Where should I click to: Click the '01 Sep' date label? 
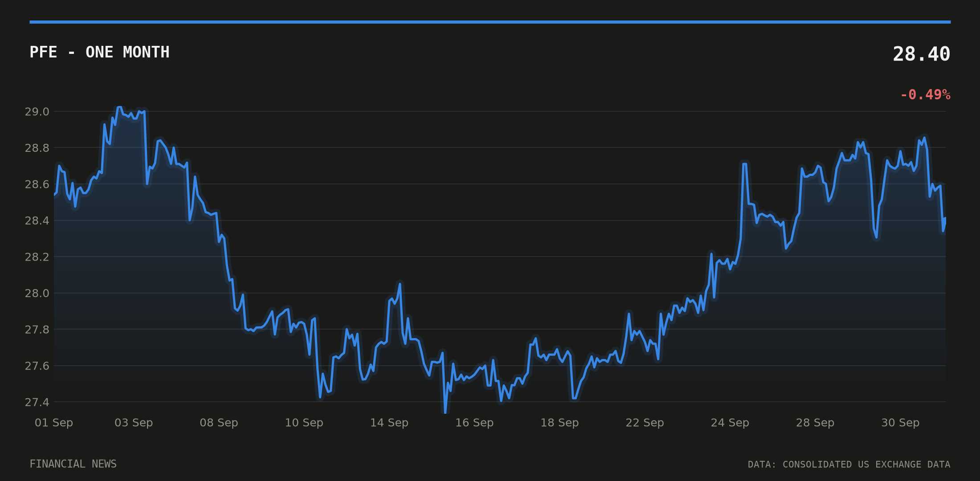pos(54,423)
